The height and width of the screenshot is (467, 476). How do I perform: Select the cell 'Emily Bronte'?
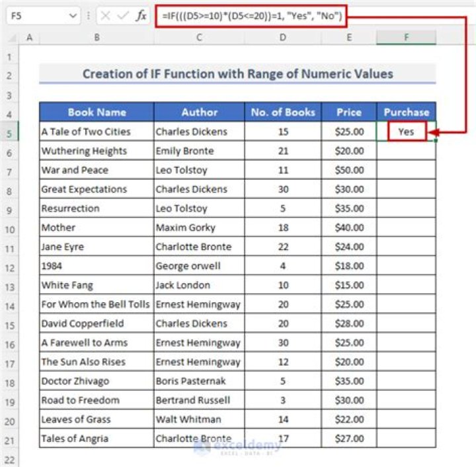199,151
